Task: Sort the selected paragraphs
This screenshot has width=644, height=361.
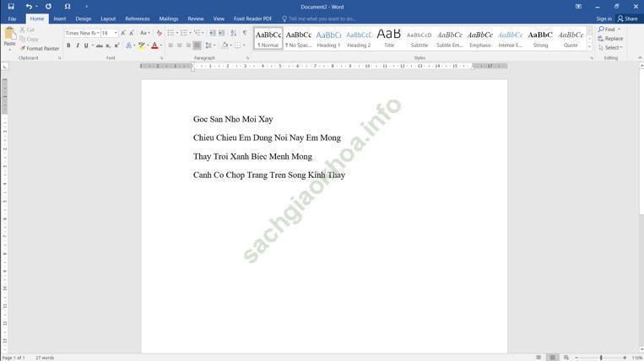Action: [233, 33]
